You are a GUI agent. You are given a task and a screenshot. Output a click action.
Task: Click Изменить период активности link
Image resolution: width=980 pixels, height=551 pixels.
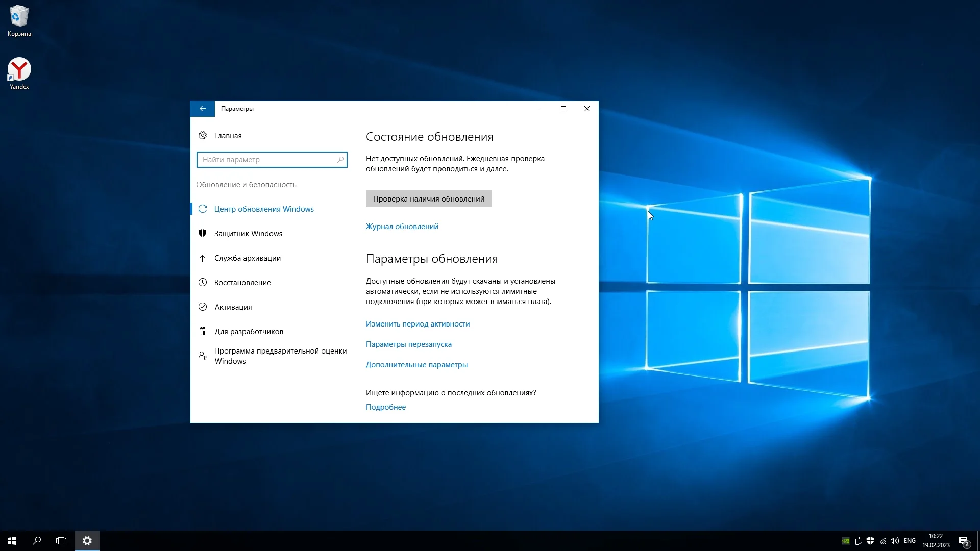(418, 324)
